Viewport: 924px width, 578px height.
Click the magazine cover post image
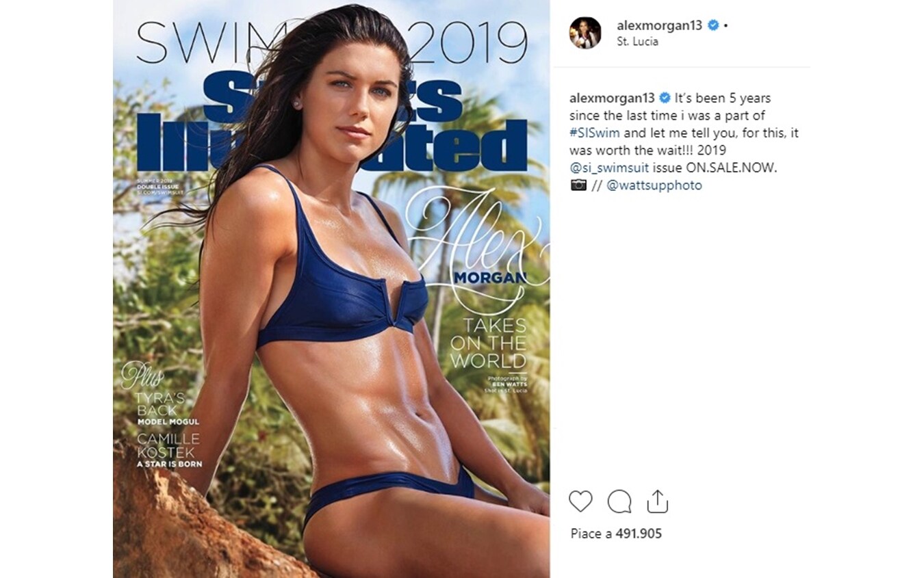pos(331,289)
